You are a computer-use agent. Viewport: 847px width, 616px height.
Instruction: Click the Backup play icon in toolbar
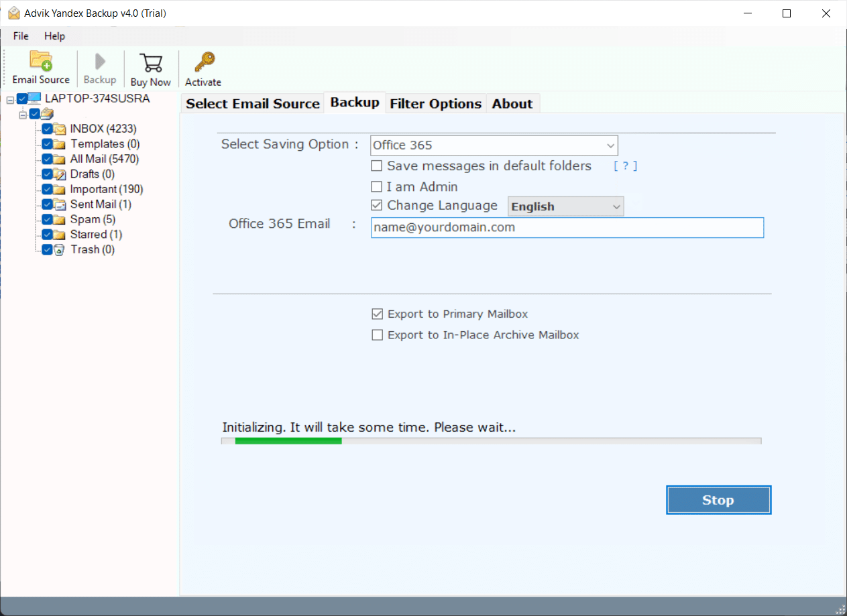(x=100, y=62)
